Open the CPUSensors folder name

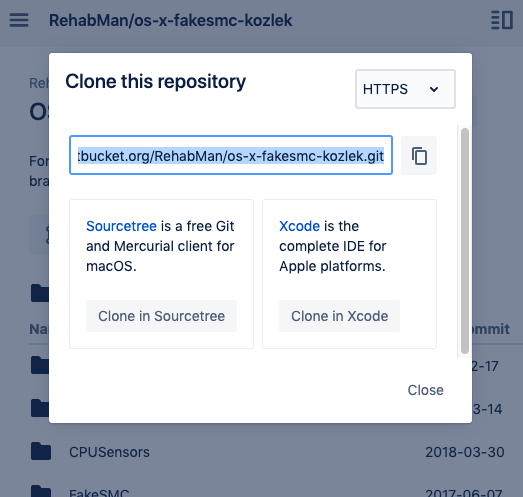click(109, 452)
